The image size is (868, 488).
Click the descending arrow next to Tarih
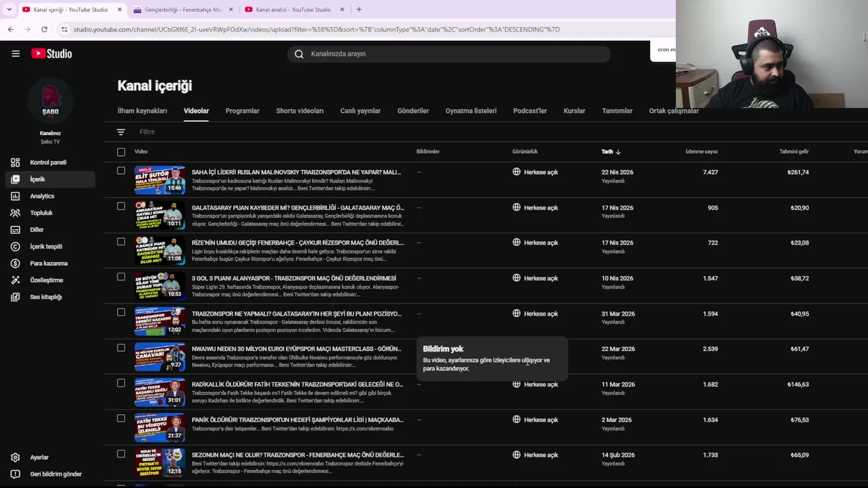[x=618, y=152]
